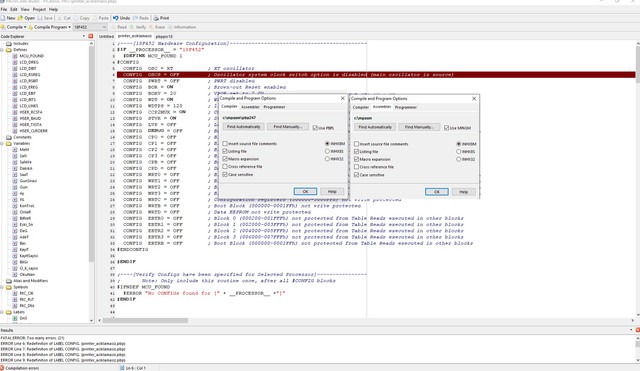Click the Verify programmer icon
The image size is (640, 371).
point(132,27)
